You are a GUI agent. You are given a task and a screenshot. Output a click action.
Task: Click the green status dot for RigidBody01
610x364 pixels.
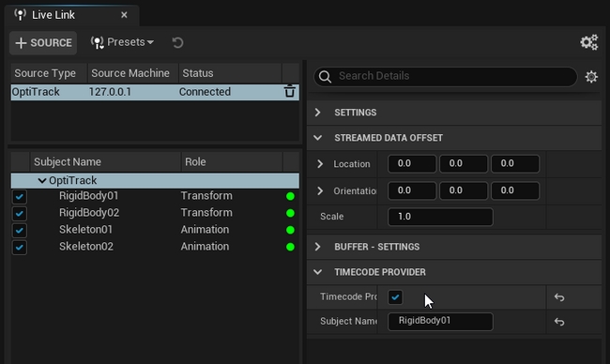point(290,196)
